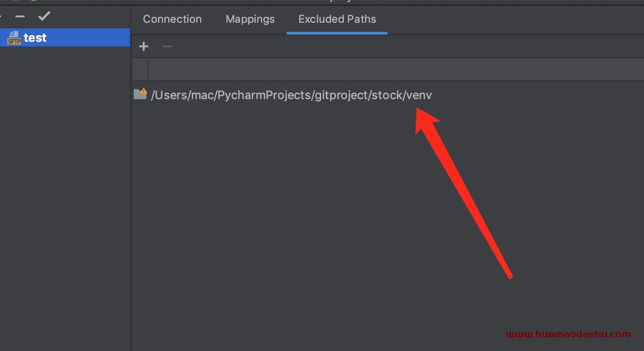644x351 pixels.
Task: Click the SFTP icon beside test
Action: (14, 38)
